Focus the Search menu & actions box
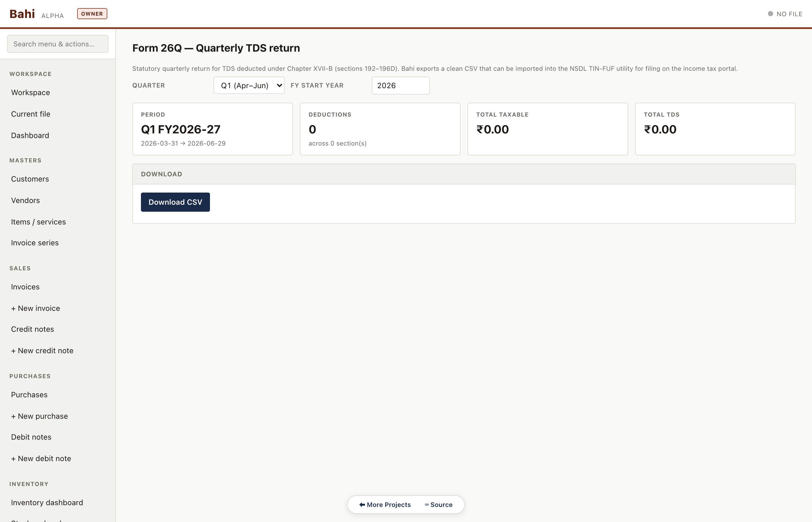The width and height of the screenshot is (812, 522). pyautogui.click(x=58, y=44)
